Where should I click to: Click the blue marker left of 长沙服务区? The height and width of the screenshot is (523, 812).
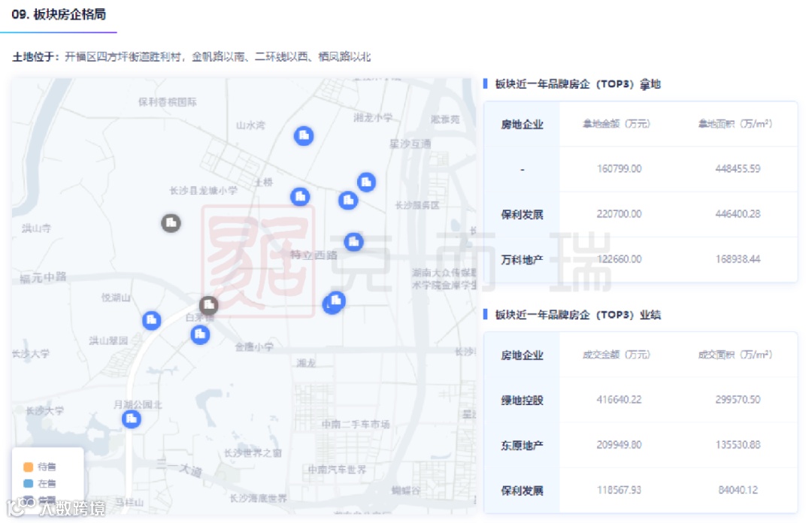tap(348, 200)
